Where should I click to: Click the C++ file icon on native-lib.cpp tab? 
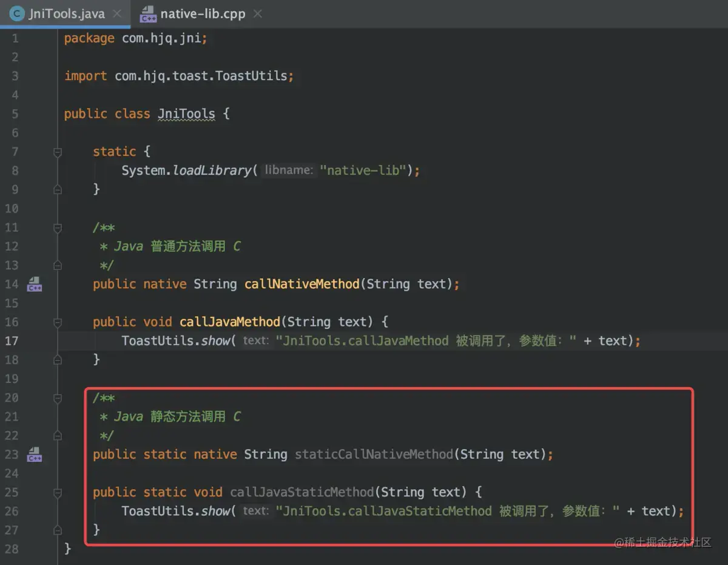pos(147,14)
